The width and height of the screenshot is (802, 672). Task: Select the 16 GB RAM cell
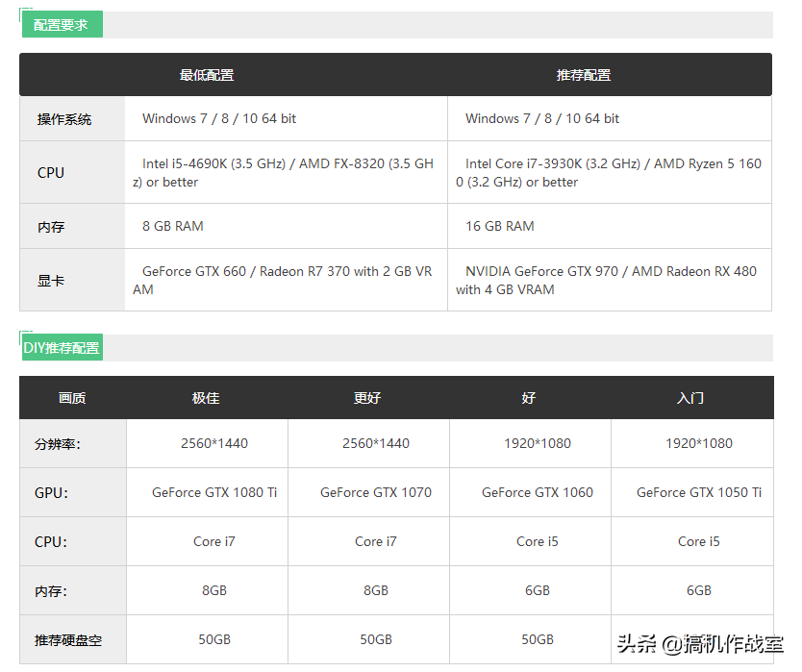coord(499,226)
